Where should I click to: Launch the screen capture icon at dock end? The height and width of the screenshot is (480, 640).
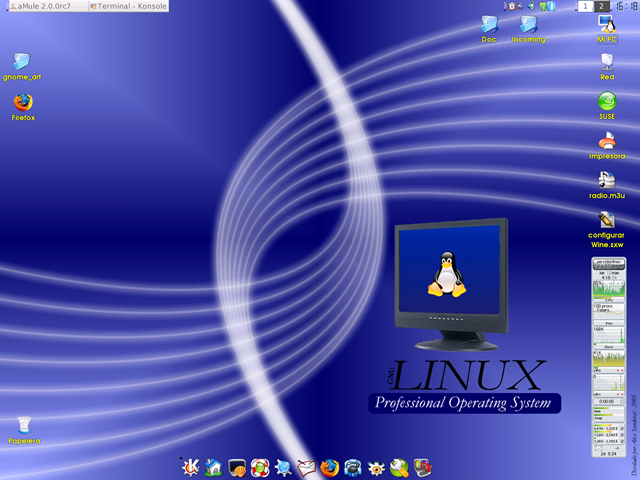(422, 468)
